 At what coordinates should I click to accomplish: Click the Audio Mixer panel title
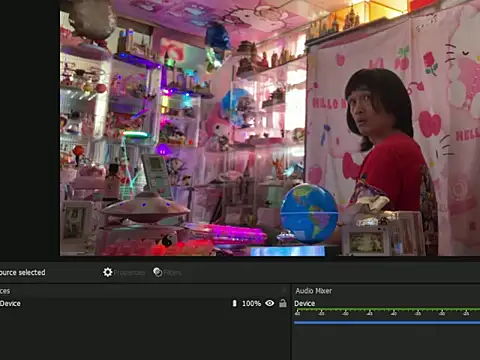[313, 291]
